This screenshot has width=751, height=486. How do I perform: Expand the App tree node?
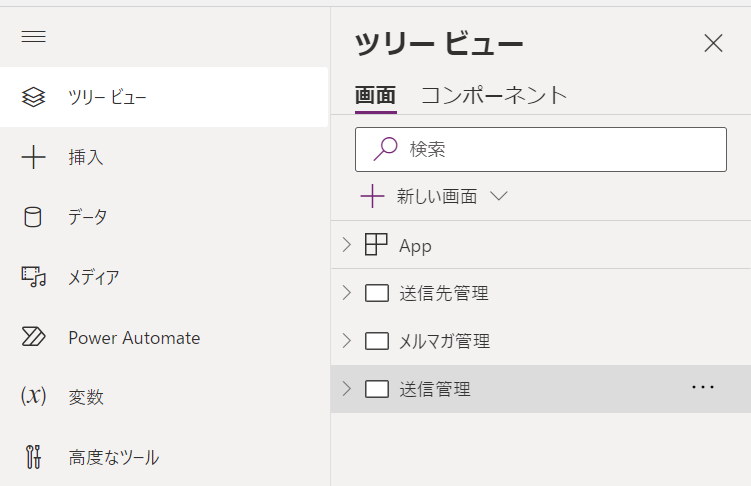coord(347,245)
